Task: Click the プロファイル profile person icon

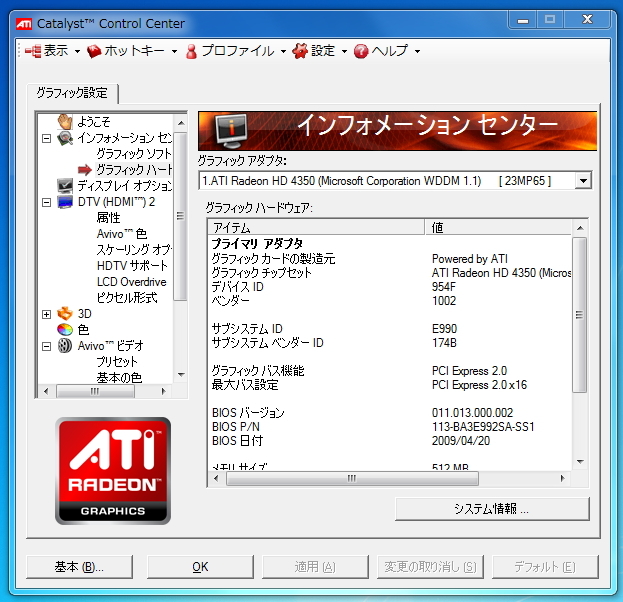Action: tap(191, 51)
